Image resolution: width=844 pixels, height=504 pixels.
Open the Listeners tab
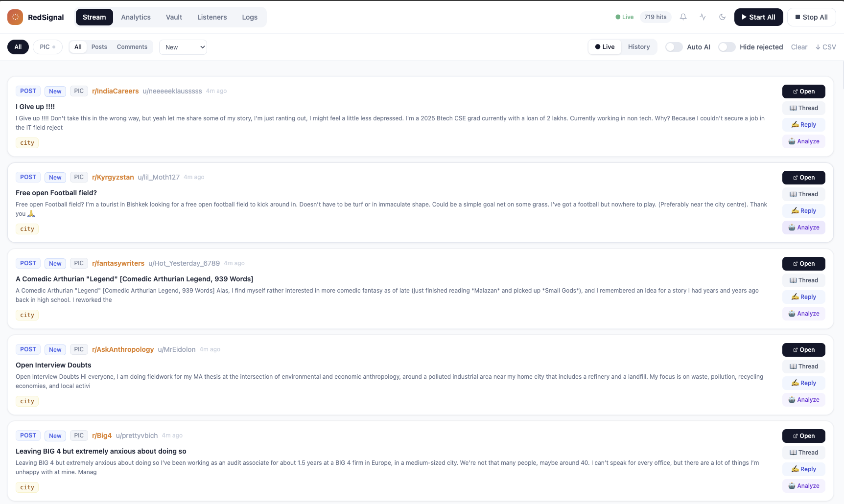(x=212, y=17)
